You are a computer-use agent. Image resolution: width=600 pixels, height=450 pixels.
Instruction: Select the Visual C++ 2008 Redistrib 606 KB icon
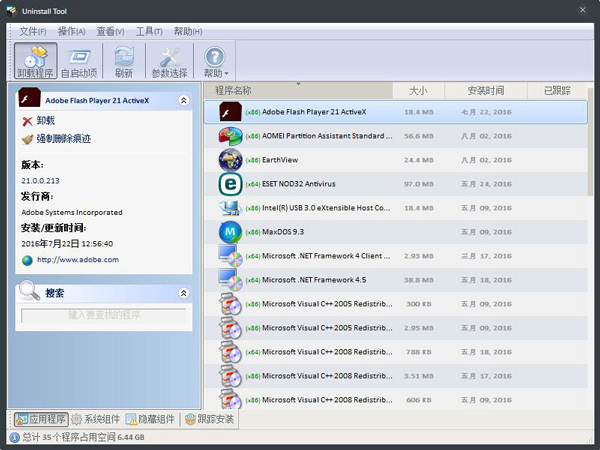click(x=230, y=399)
